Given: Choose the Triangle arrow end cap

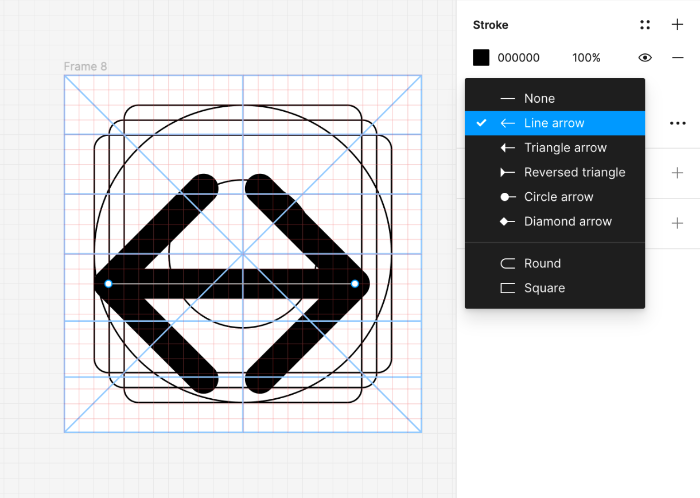Looking at the screenshot, I should pyautogui.click(x=555, y=148).
